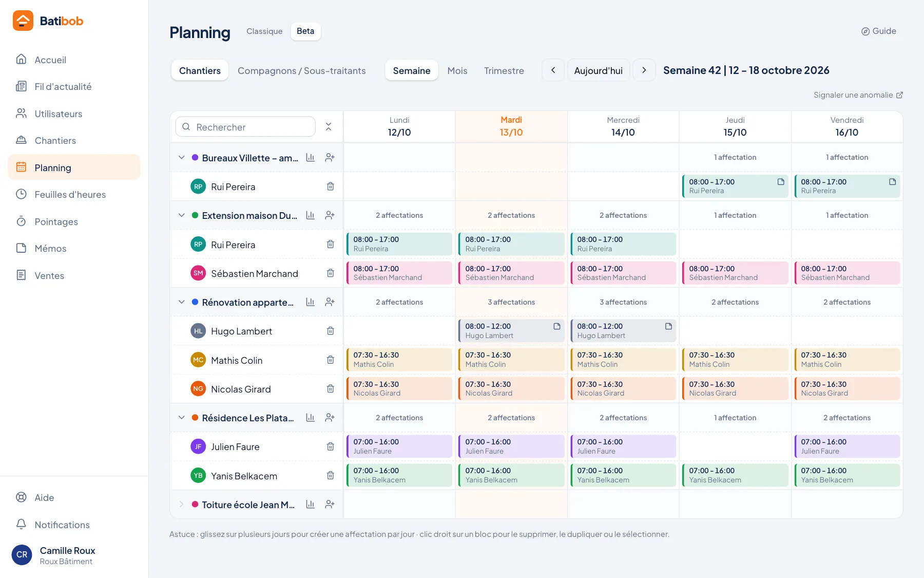Delete Nicolas Girard row using trash icon
The width and height of the screenshot is (924, 578).
click(331, 389)
